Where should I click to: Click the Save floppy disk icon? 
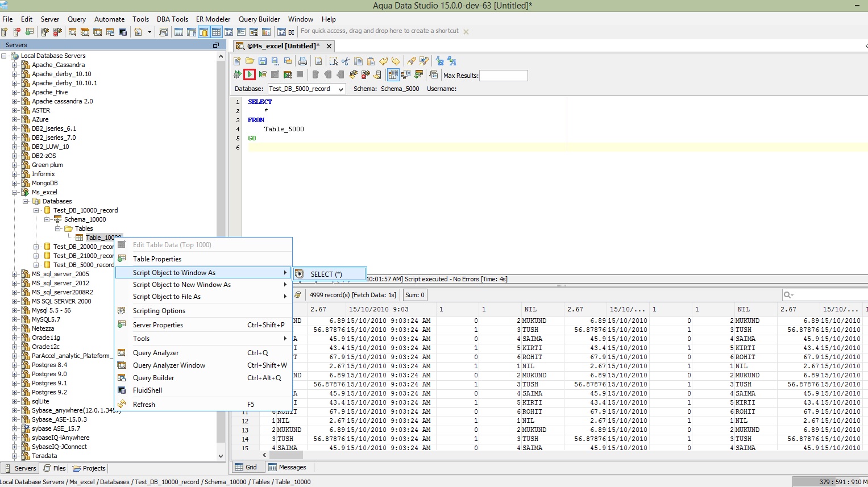click(263, 61)
